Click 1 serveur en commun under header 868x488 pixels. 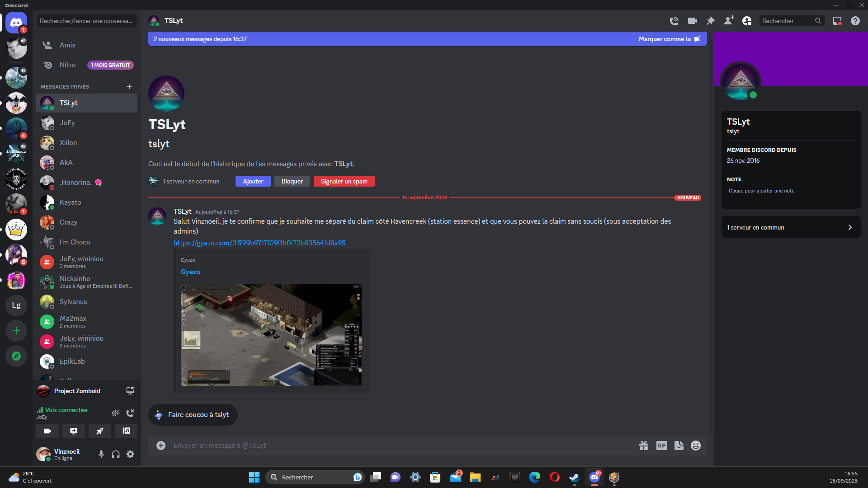(191, 181)
